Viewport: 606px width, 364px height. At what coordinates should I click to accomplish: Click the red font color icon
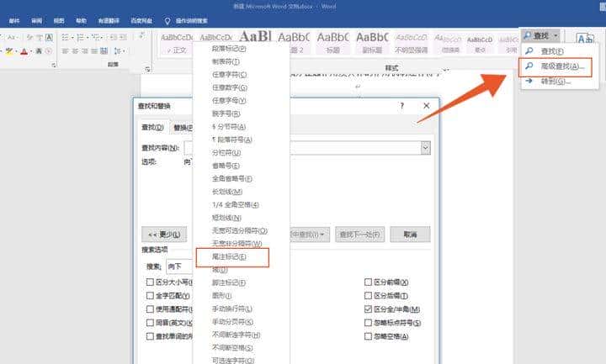pyautogui.click(x=24, y=51)
